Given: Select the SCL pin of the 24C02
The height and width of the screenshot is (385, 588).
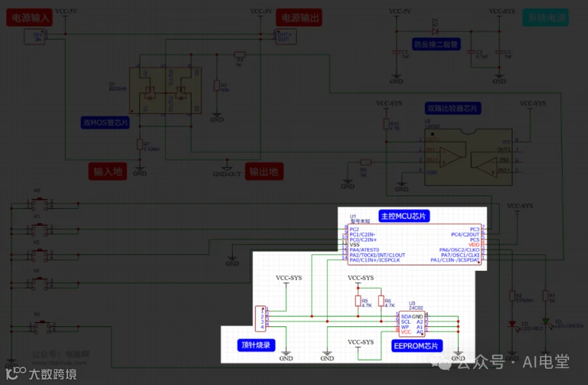Looking at the screenshot, I should point(406,322).
